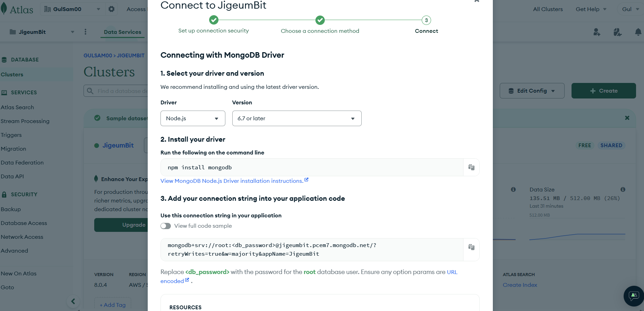Expand the JigeumBit project selector
This screenshot has height=311, width=644.
point(42,32)
